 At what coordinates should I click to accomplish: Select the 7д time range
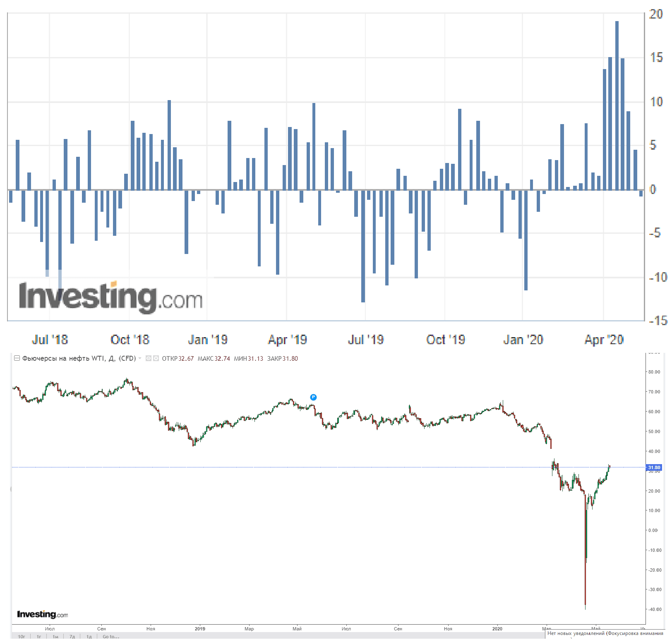click(72, 637)
